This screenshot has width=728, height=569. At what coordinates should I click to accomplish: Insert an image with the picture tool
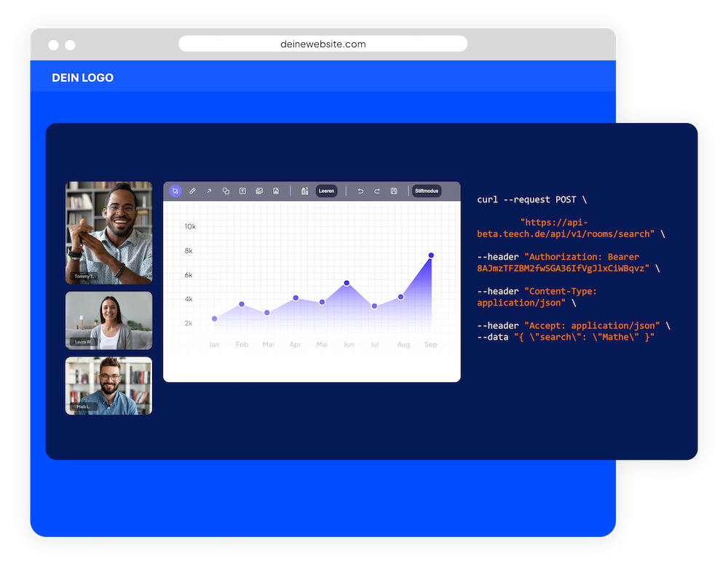click(x=259, y=191)
